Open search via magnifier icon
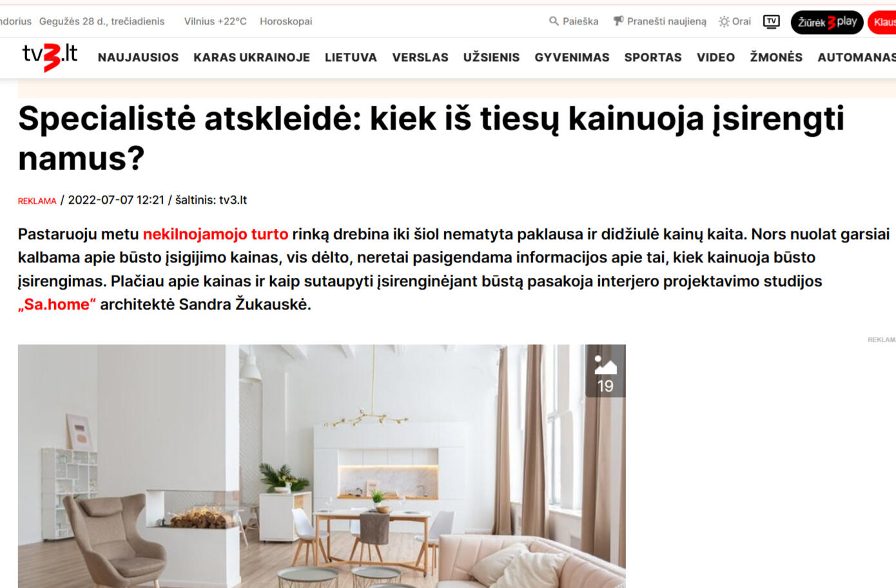896x588 pixels. pyautogui.click(x=554, y=21)
